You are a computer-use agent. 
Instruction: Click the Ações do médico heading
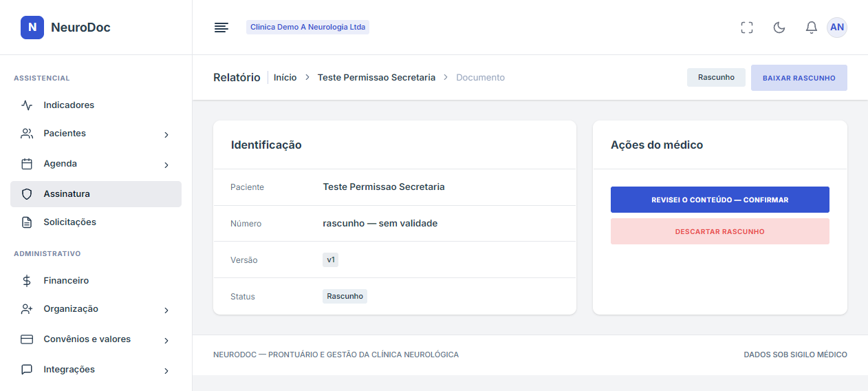click(x=657, y=145)
